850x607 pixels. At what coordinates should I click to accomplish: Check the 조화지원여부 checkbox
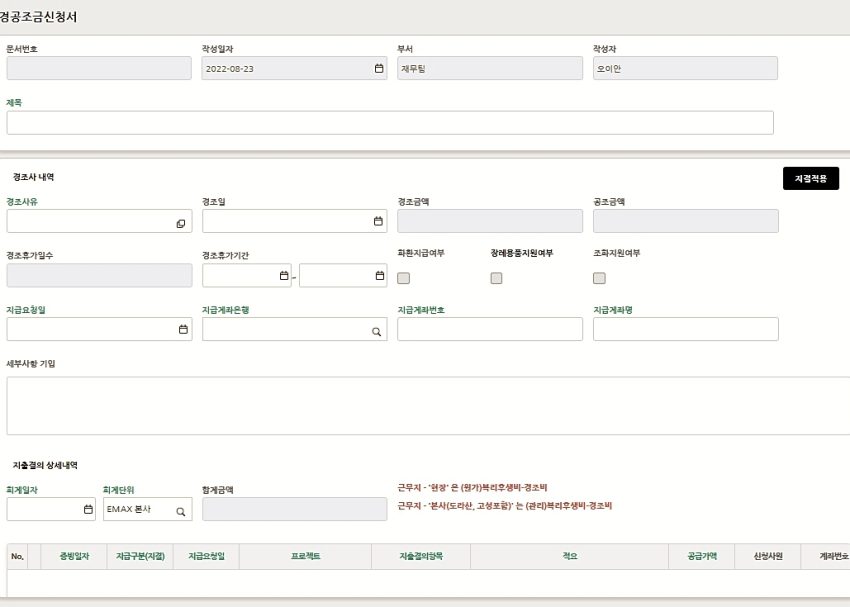pos(599,278)
